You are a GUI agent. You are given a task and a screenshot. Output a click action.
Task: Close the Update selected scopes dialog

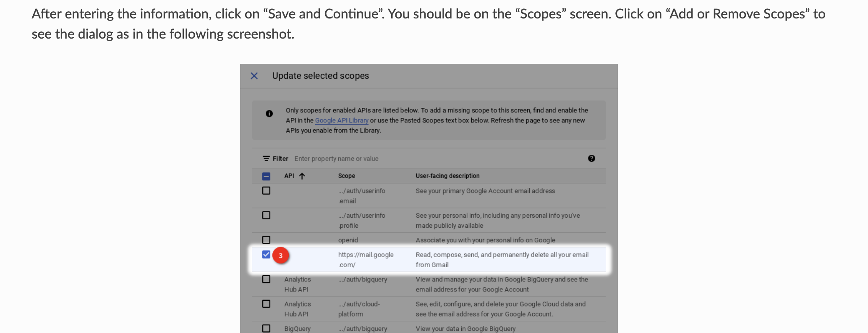(254, 76)
